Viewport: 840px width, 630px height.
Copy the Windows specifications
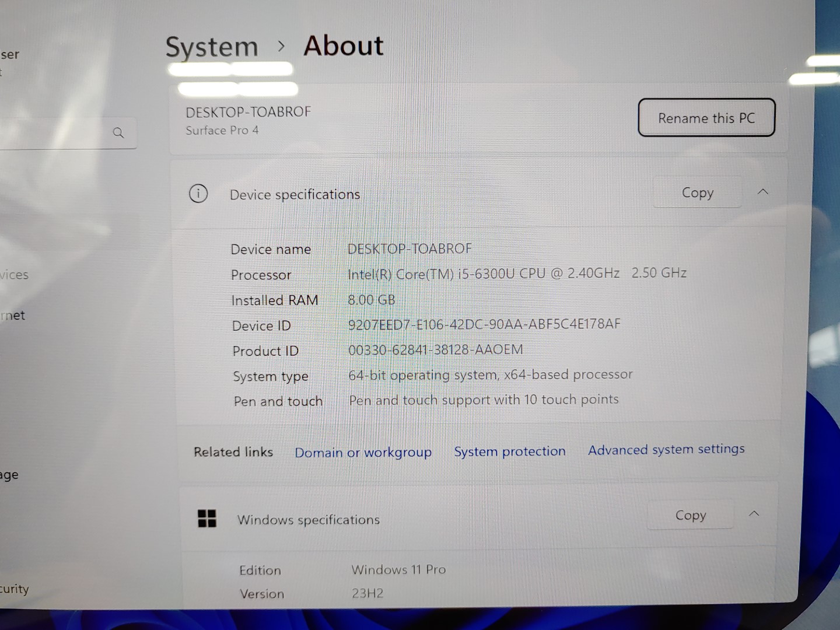pos(690,515)
